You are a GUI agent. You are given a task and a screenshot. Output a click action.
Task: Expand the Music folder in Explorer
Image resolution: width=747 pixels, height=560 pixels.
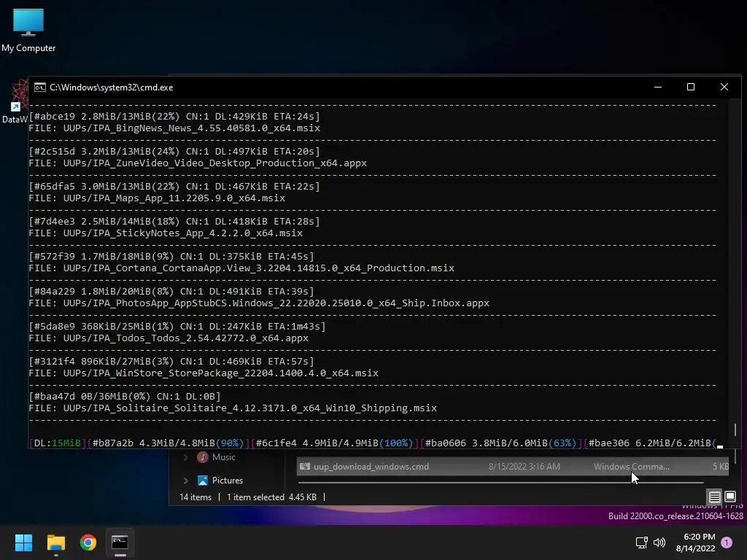pyautogui.click(x=185, y=457)
